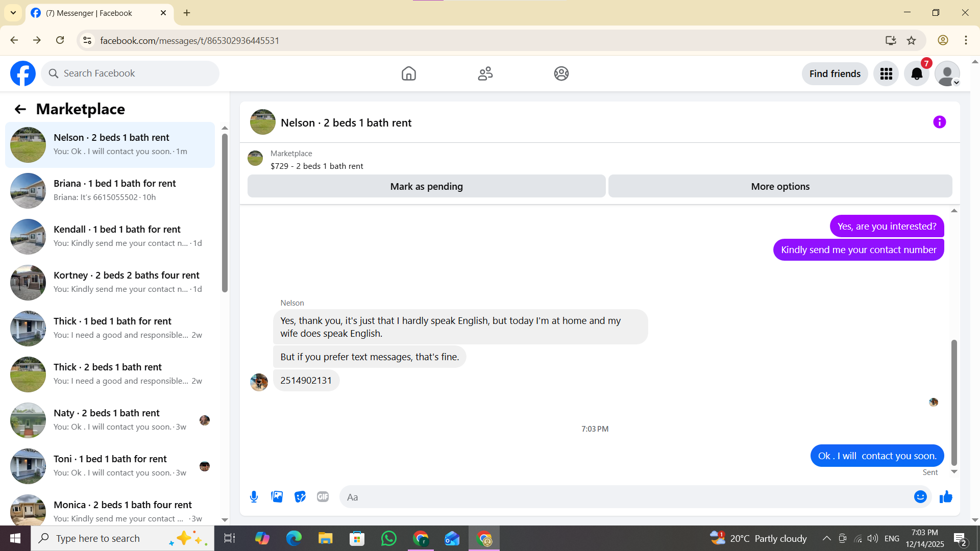Viewport: 980px width, 551px height.
Task: Open the Facebook menu grid icon
Action: point(886,74)
